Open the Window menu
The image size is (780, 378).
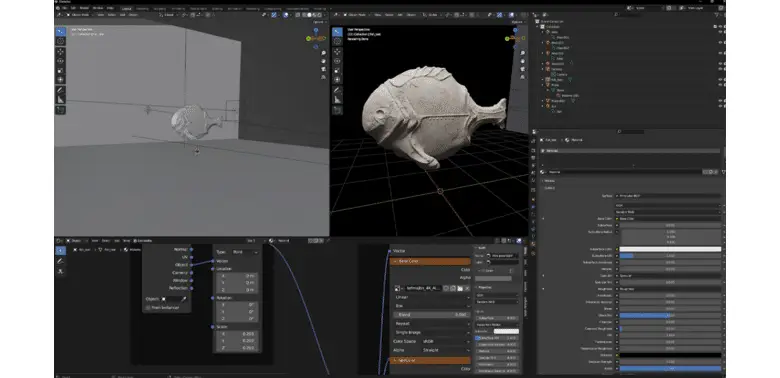pyautogui.click(x=98, y=8)
